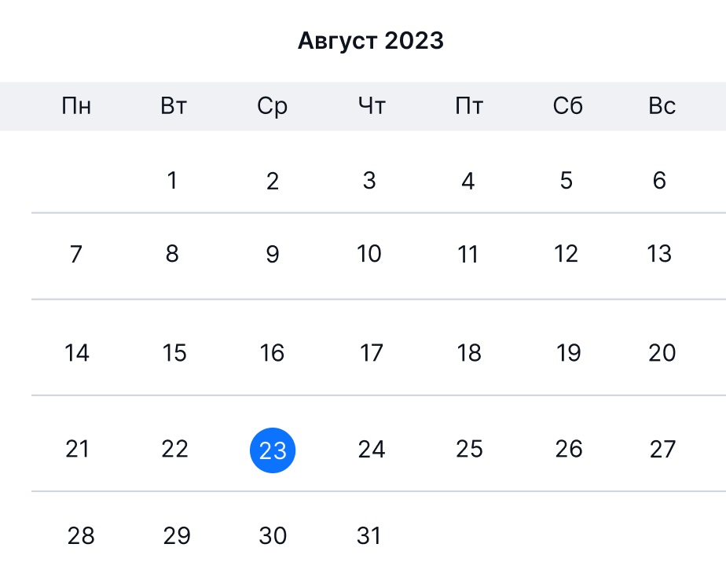This screenshot has height=588, width=726.
Task: Select the 31st of August
Action: coord(368,535)
